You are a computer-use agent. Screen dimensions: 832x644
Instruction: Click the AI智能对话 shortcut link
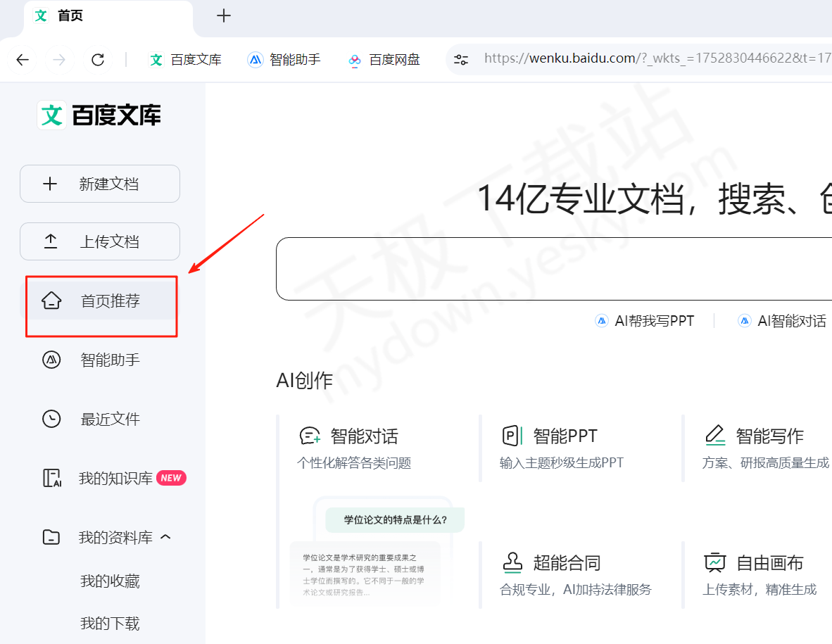click(x=781, y=321)
